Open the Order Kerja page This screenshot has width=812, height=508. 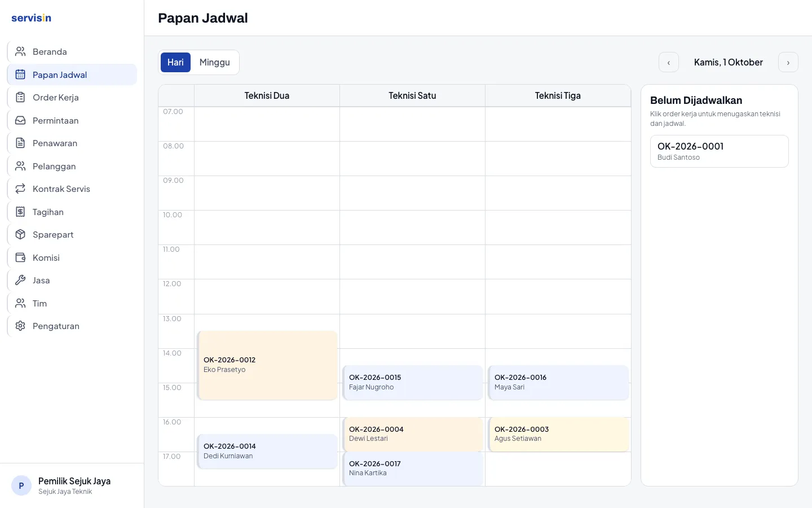(72, 97)
